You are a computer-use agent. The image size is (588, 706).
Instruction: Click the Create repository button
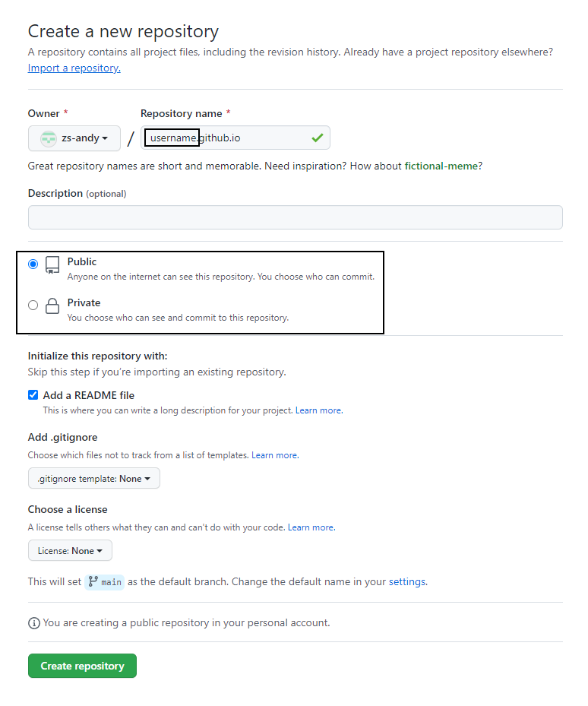(x=82, y=666)
